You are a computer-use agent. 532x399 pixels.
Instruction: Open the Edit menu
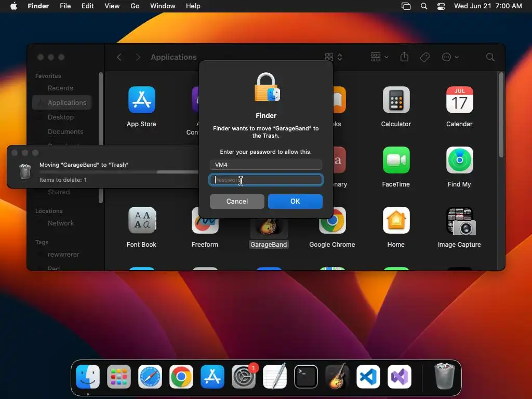click(87, 6)
